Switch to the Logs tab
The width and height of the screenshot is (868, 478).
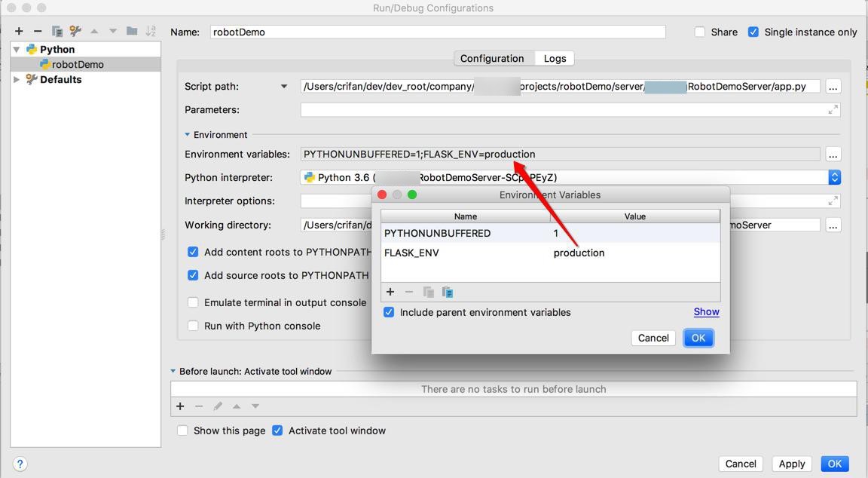555,58
